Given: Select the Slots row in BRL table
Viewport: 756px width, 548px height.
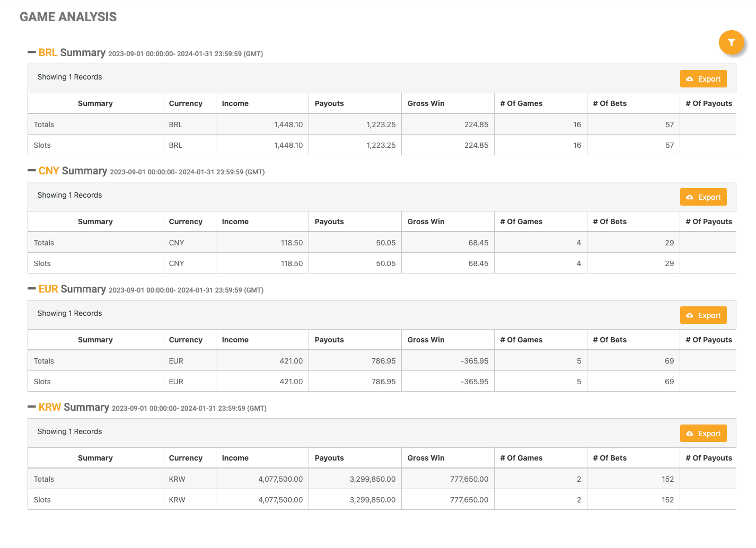Looking at the screenshot, I should coord(42,145).
